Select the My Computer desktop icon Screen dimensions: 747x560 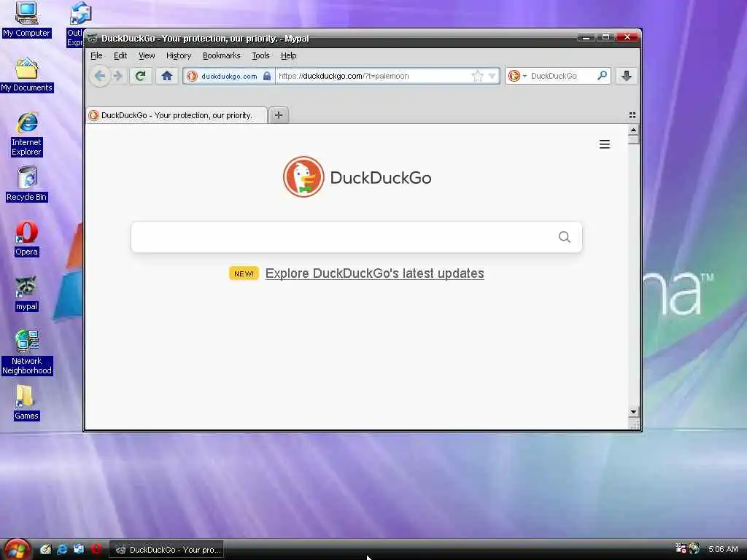26,20
